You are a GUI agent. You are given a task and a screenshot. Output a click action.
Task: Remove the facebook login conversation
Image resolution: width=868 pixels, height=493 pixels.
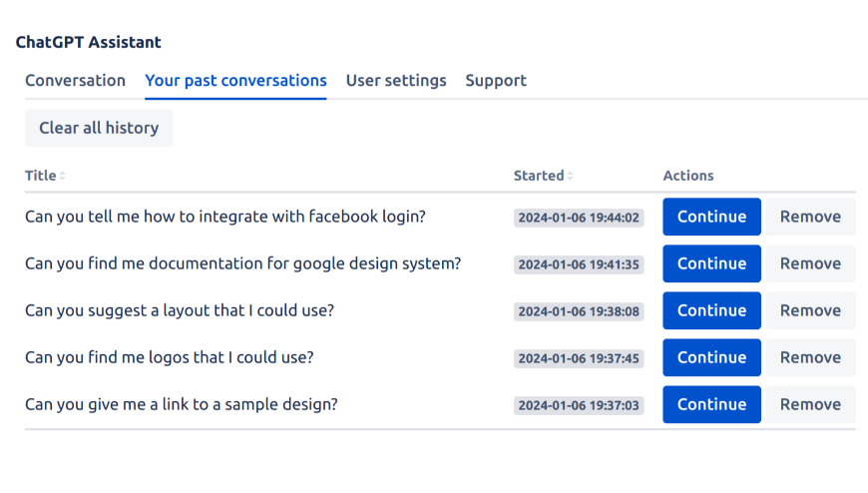pos(810,217)
